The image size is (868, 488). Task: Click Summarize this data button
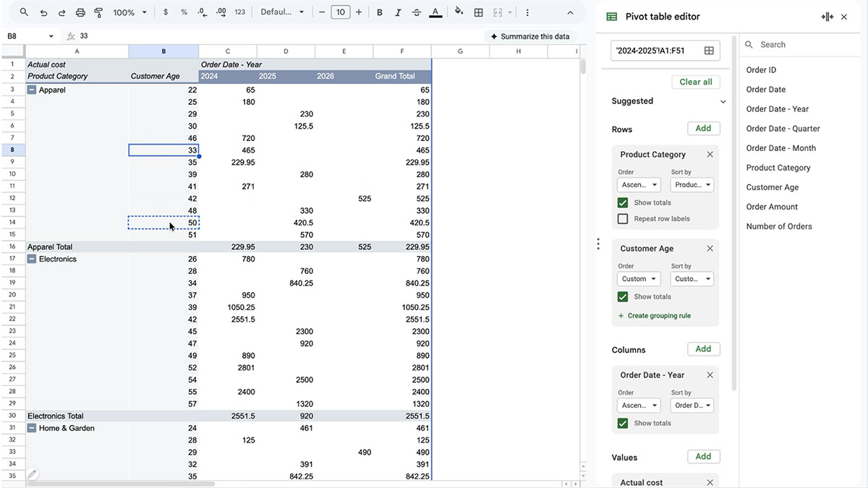[x=529, y=36]
